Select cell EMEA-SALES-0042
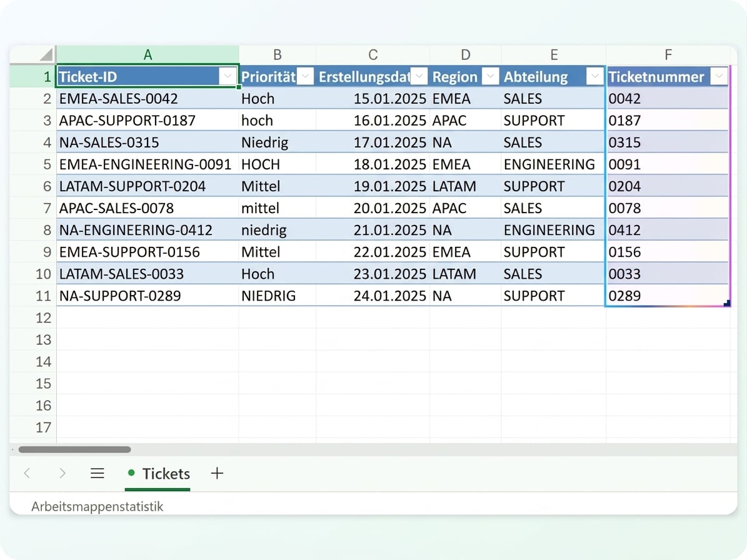Image resolution: width=747 pixels, height=560 pixels. [x=148, y=99]
